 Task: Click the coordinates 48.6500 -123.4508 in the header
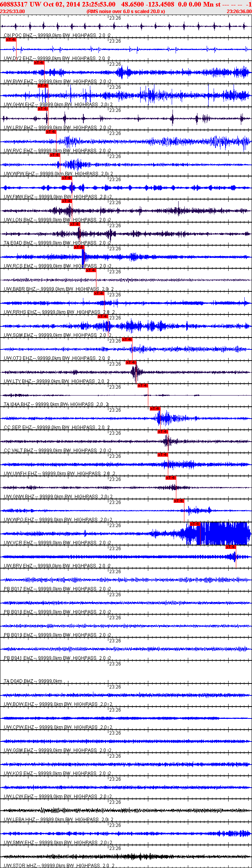(148, 5)
